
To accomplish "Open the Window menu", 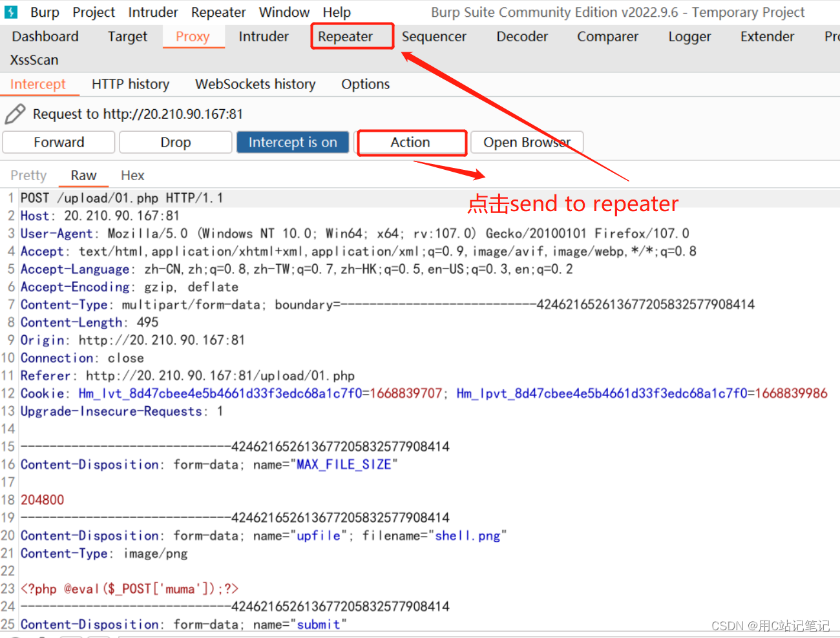I will tap(284, 12).
